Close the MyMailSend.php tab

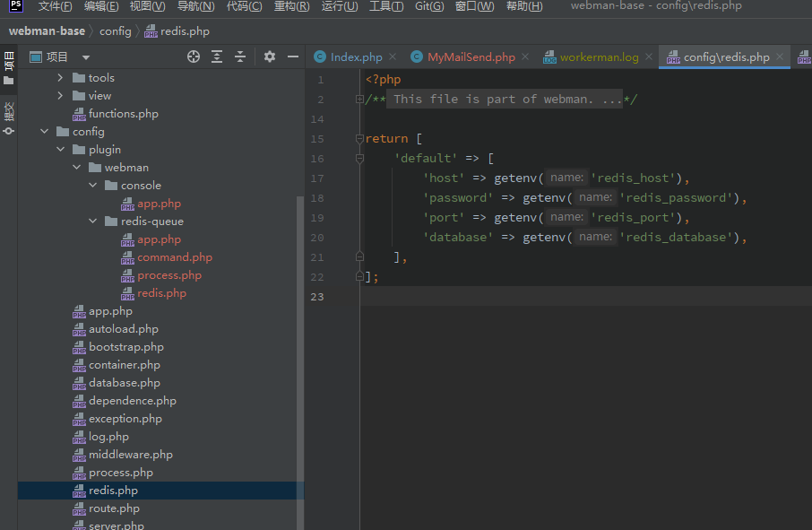[x=525, y=56]
